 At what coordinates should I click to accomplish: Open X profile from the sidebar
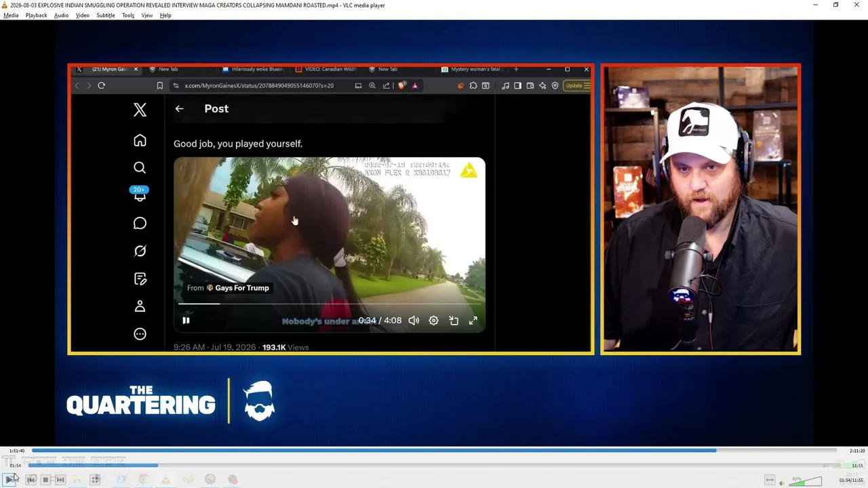point(140,306)
